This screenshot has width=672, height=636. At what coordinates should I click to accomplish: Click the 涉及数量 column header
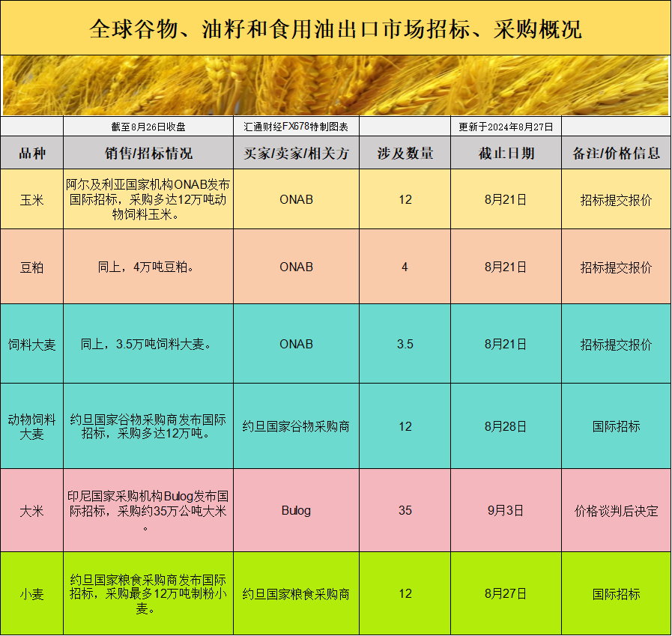tap(405, 153)
